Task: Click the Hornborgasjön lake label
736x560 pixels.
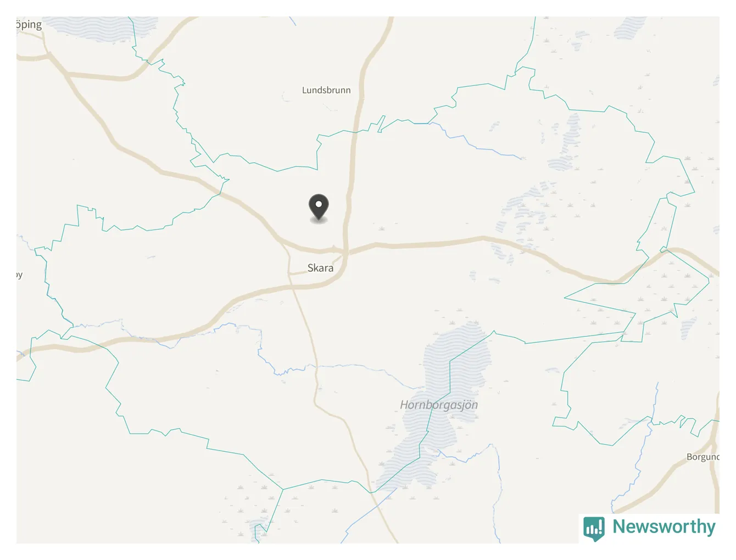Action: coord(439,405)
